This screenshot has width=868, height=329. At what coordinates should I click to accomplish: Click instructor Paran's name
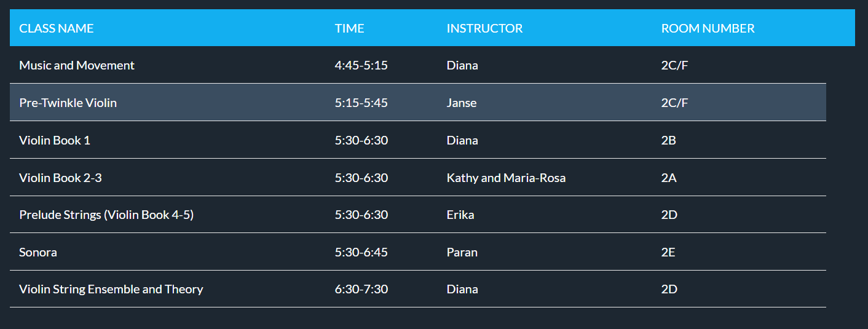point(462,252)
